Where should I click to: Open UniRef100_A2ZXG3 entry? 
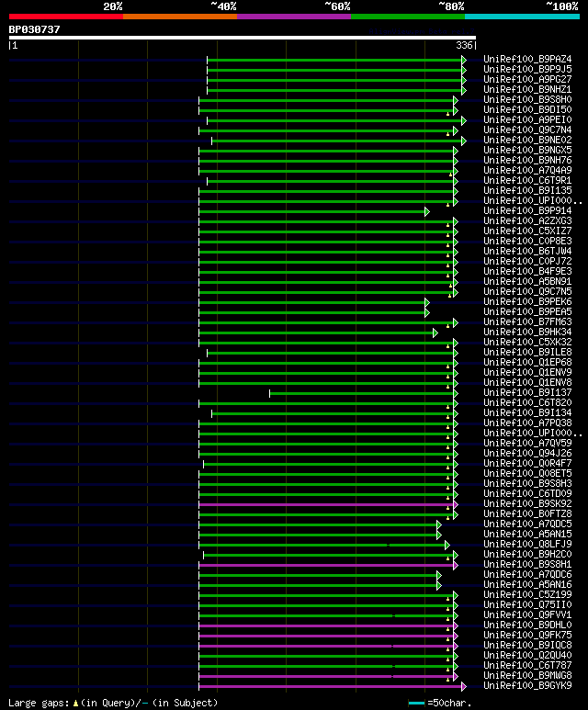pyautogui.click(x=527, y=221)
